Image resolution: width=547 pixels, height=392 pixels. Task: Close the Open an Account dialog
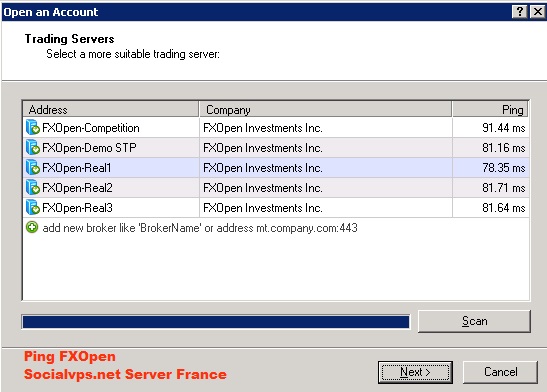pyautogui.click(x=537, y=12)
